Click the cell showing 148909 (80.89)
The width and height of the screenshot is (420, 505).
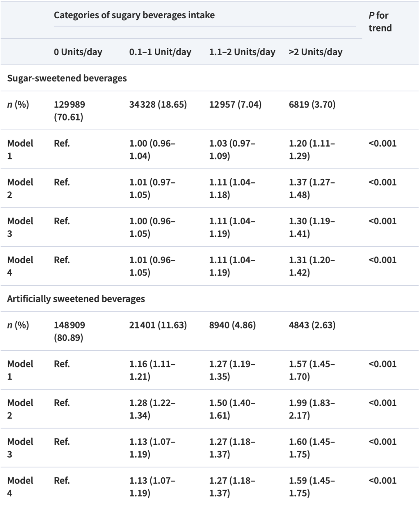(69, 331)
